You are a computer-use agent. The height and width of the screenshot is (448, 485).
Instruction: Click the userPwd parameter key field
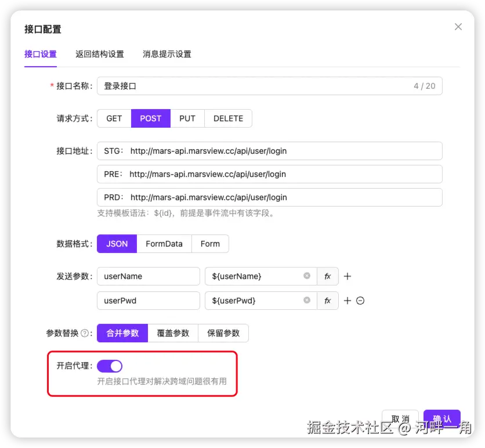pyautogui.click(x=149, y=301)
